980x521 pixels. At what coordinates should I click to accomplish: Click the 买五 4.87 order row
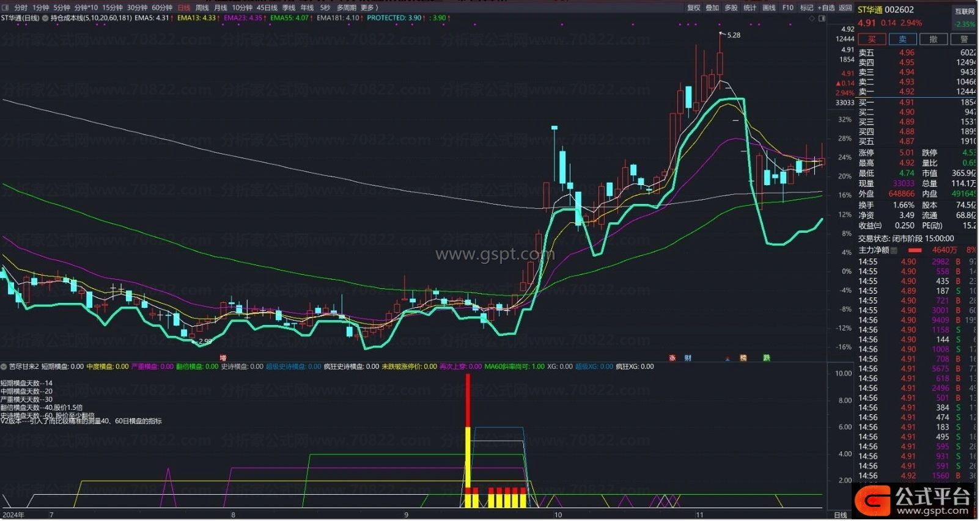coord(917,142)
